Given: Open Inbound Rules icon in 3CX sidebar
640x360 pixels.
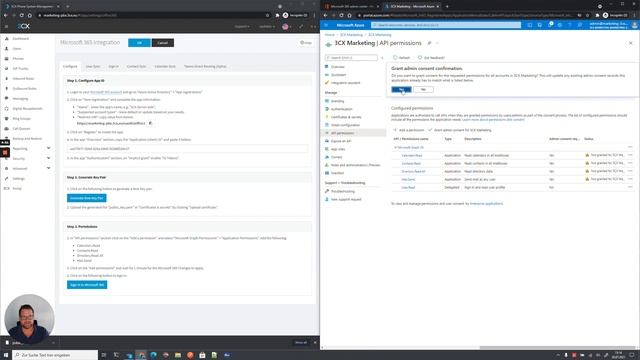Looking at the screenshot, I should pos(7,78).
